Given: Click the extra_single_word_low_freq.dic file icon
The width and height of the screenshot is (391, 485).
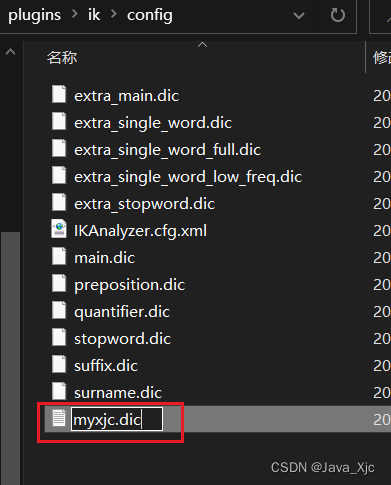Looking at the screenshot, I should [59, 175].
